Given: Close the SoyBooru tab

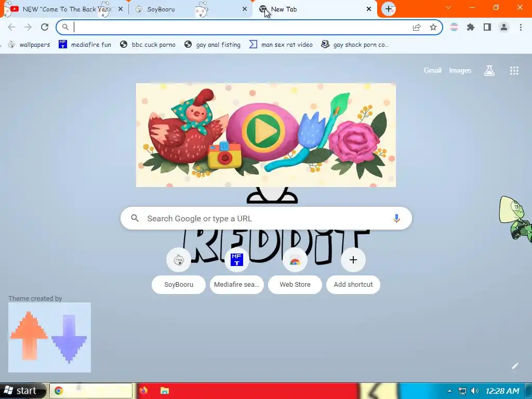Looking at the screenshot, I should [x=245, y=9].
